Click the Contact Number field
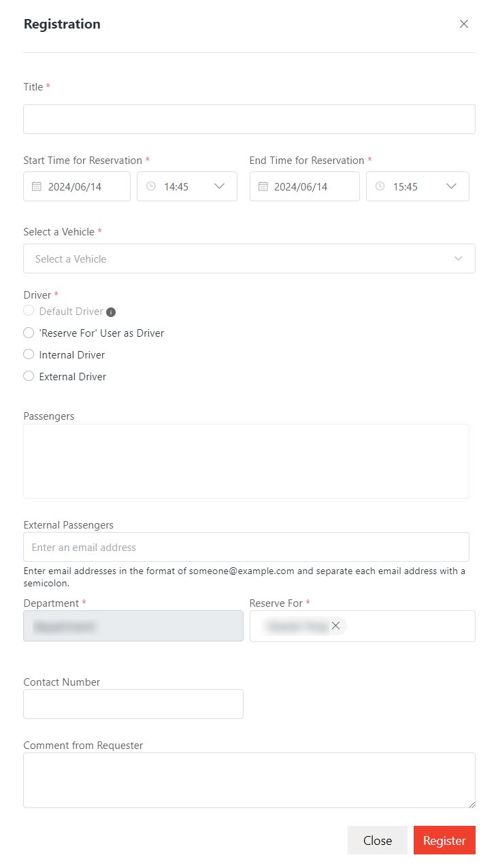The height and width of the screenshot is (868, 496). coord(133,704)
